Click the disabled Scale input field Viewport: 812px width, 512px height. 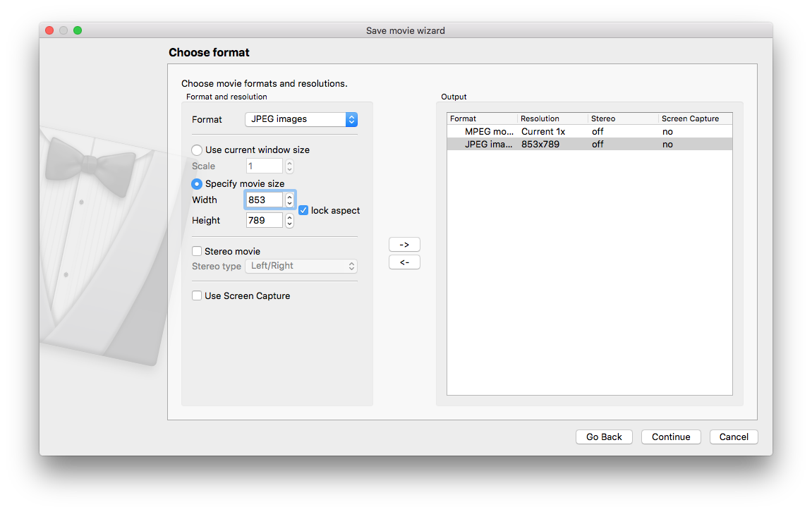pyautogui.click(x=264, y=166)
